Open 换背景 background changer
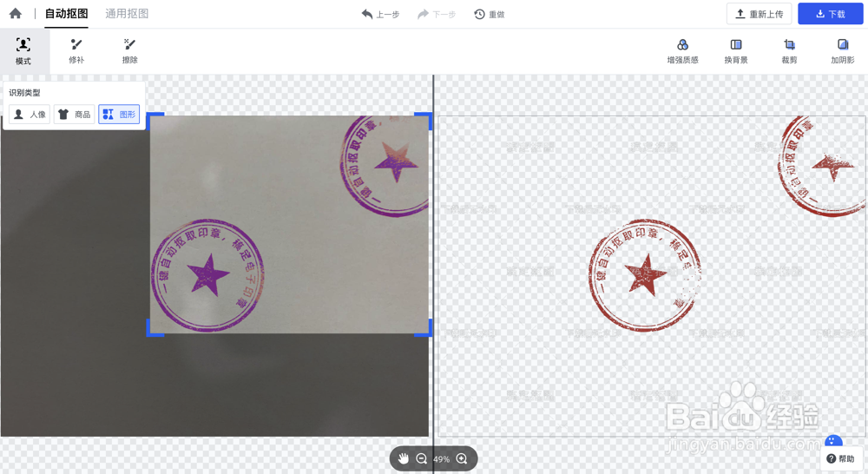The height and width of the screenshot is (474, 868). coord(736,51)
